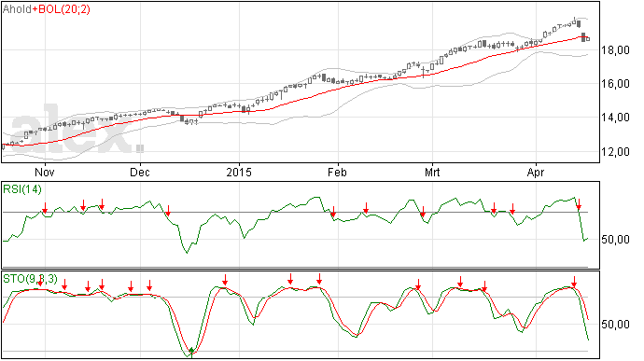The width and height of the screenshot is (644, 361).
Task: Click the red BOL(20;2) indicator label
Action: [x=64, y=9]
